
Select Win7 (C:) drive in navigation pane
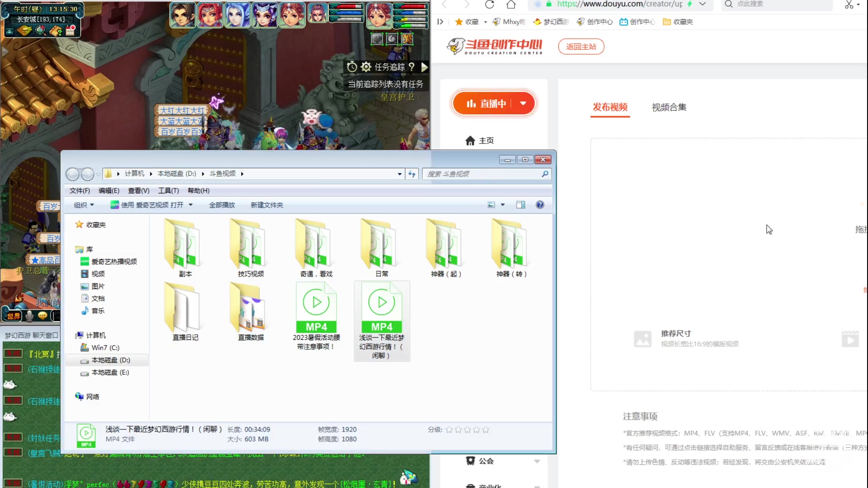100,347
